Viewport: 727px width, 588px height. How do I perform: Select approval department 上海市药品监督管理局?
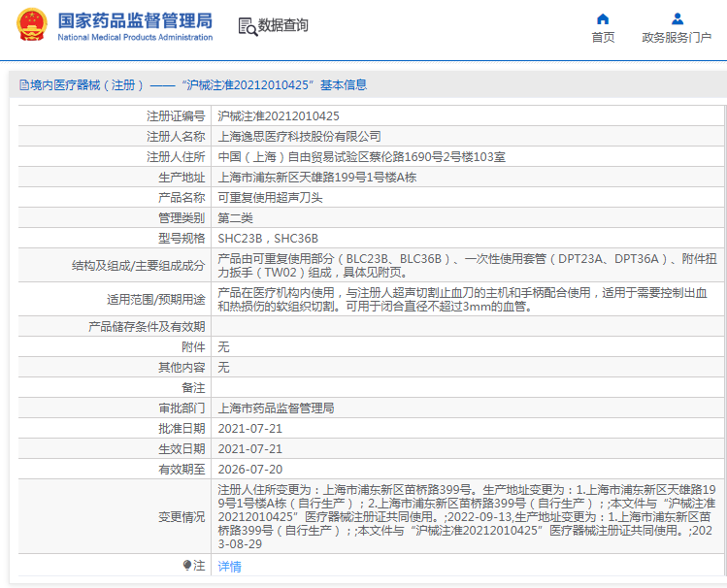point(276,408)
